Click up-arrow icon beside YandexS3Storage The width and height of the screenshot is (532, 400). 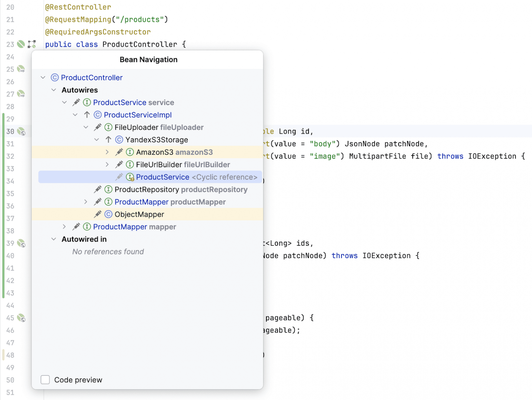tap(108, 140)
